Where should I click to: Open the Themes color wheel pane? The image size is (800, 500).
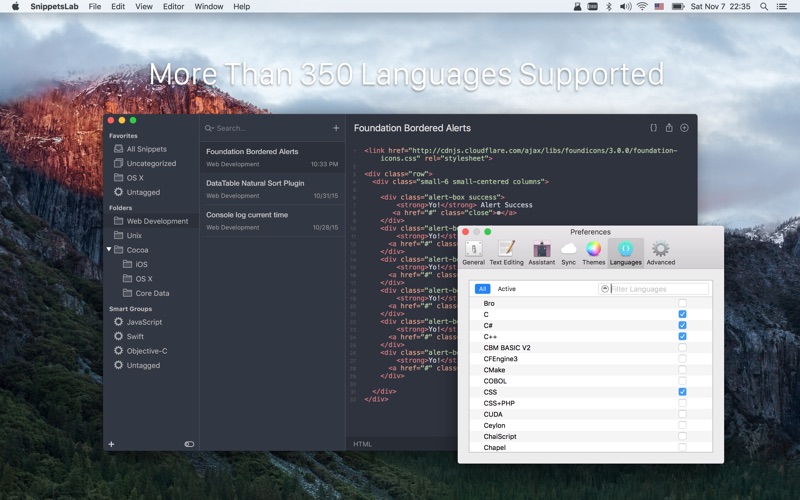pyautogui.click(x=594, y=252)
